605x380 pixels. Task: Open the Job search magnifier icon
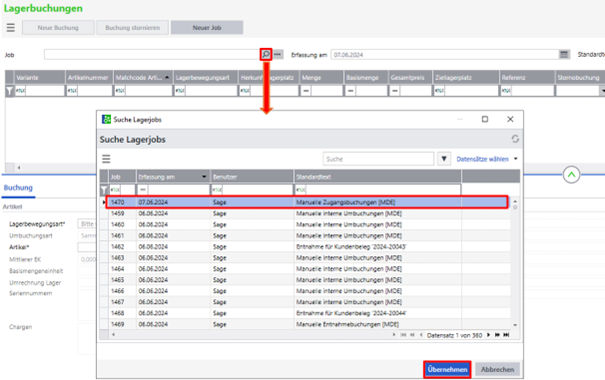(x=266, y=54)
